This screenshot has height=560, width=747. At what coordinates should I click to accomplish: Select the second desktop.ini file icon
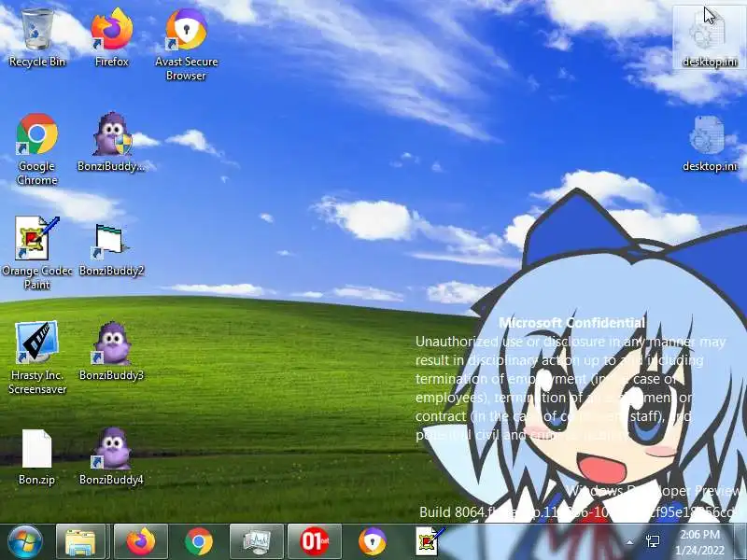click(710, 143)
